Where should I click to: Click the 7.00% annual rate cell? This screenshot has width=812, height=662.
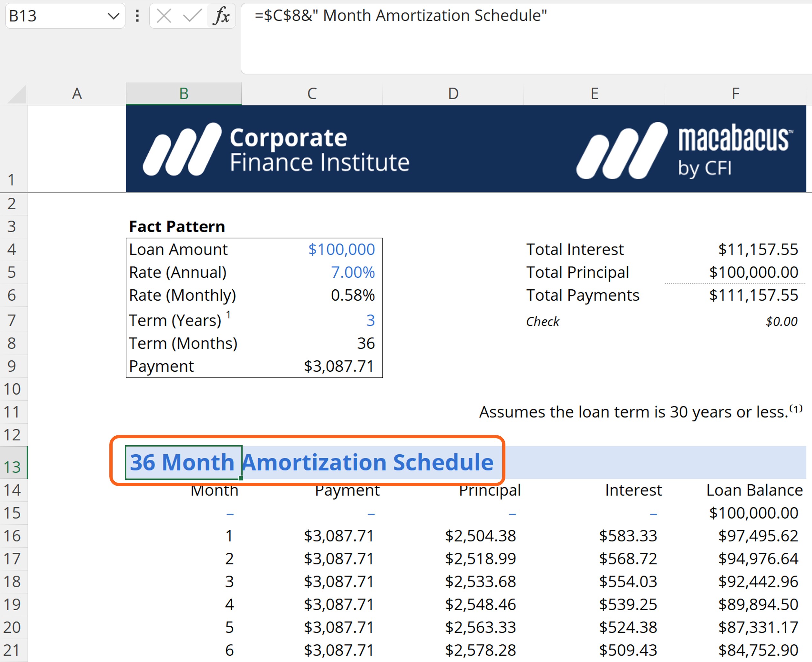pyautogui.click(x=353, y=272)
